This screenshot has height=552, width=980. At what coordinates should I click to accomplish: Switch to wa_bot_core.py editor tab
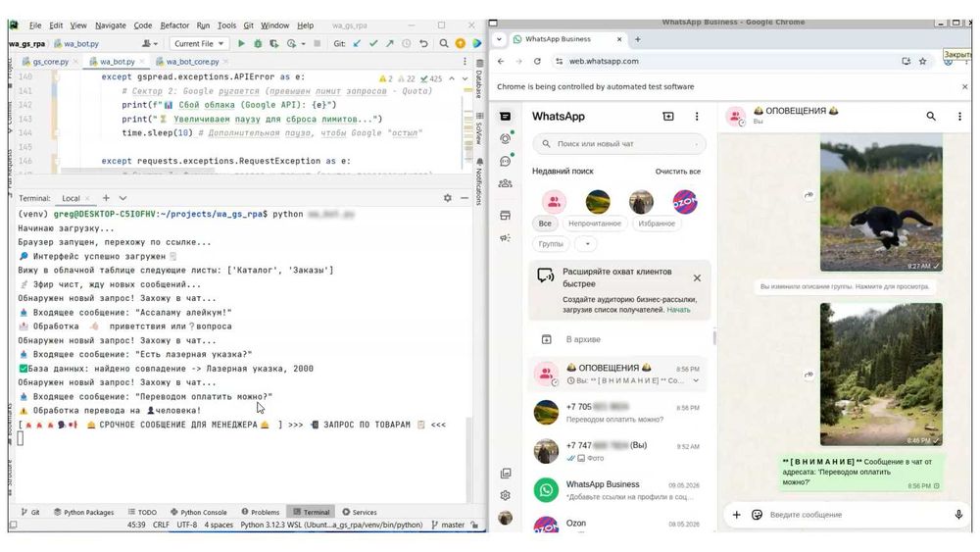coord(192,61)
